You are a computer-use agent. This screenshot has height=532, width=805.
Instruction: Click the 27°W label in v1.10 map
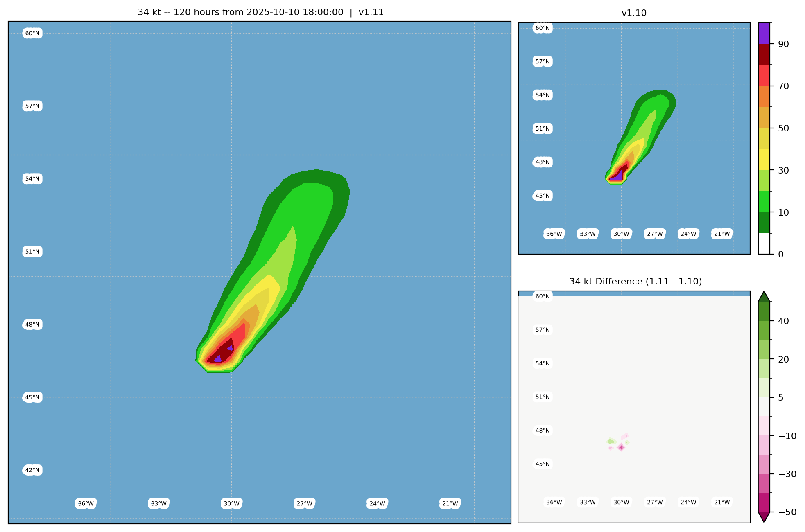click(655, 234)
